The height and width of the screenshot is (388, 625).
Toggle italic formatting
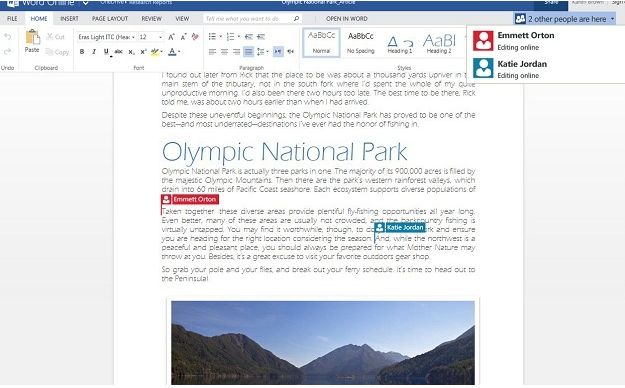coord(94,51)
